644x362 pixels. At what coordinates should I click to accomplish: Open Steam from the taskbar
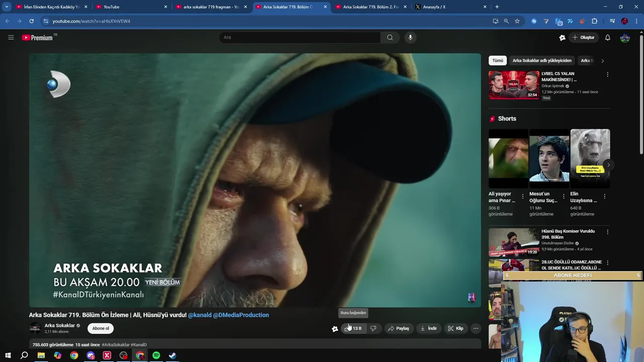173,355
